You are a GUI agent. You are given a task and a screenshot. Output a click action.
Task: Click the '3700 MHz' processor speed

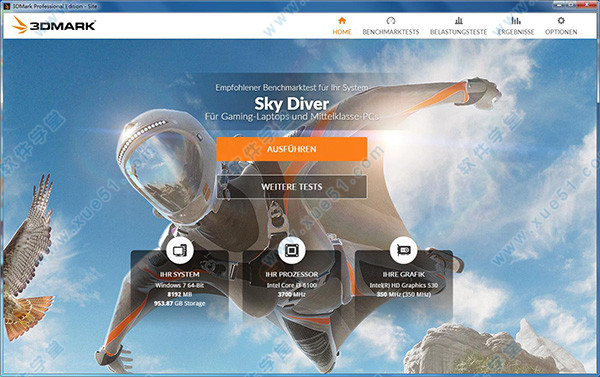(292, 294)
